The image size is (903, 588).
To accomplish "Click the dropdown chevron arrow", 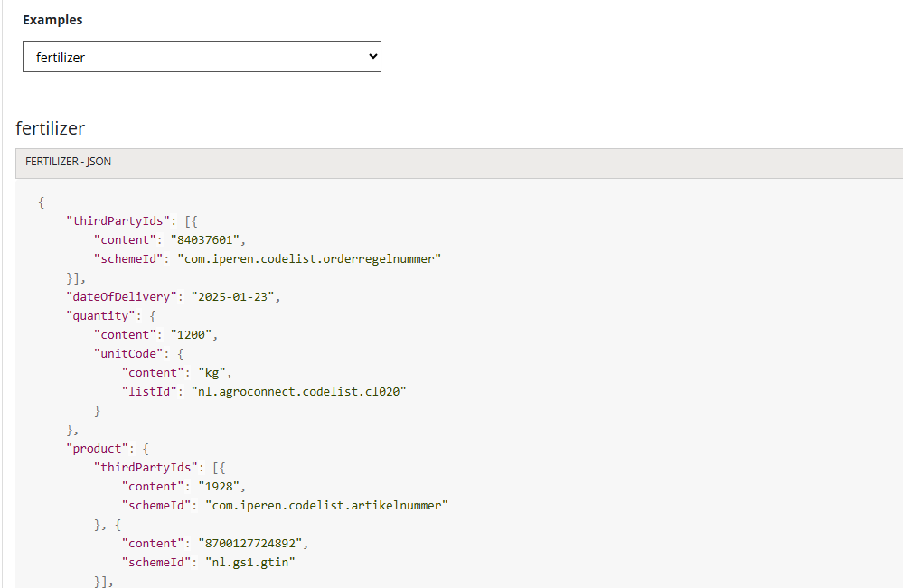I will (x=372, y=57).
